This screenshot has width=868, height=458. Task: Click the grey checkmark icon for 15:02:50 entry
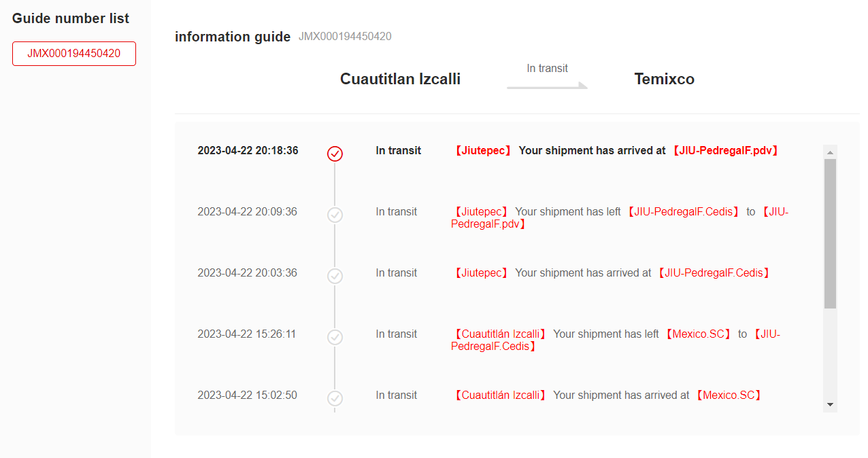pyautogui.click(x=335, y=398)
